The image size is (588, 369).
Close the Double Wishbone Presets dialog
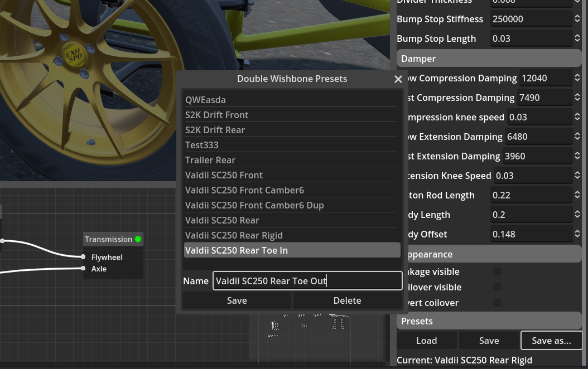click(x=398, y=79)
